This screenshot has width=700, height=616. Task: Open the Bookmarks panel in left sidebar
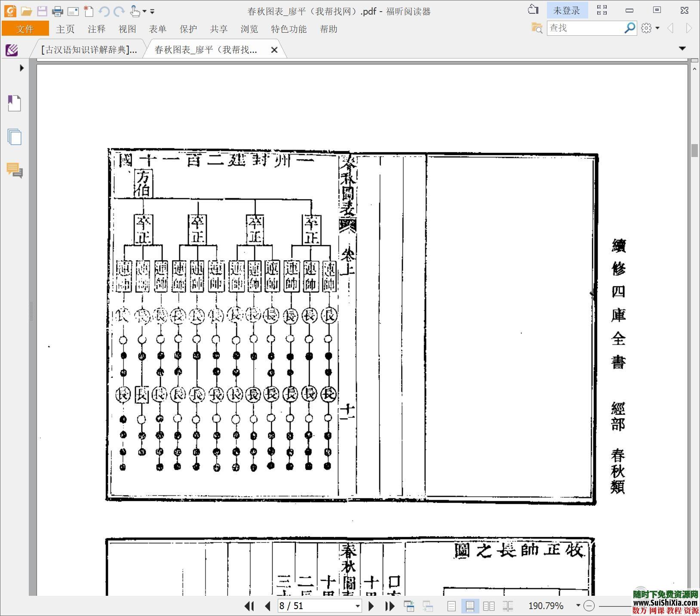pos(14,103)
